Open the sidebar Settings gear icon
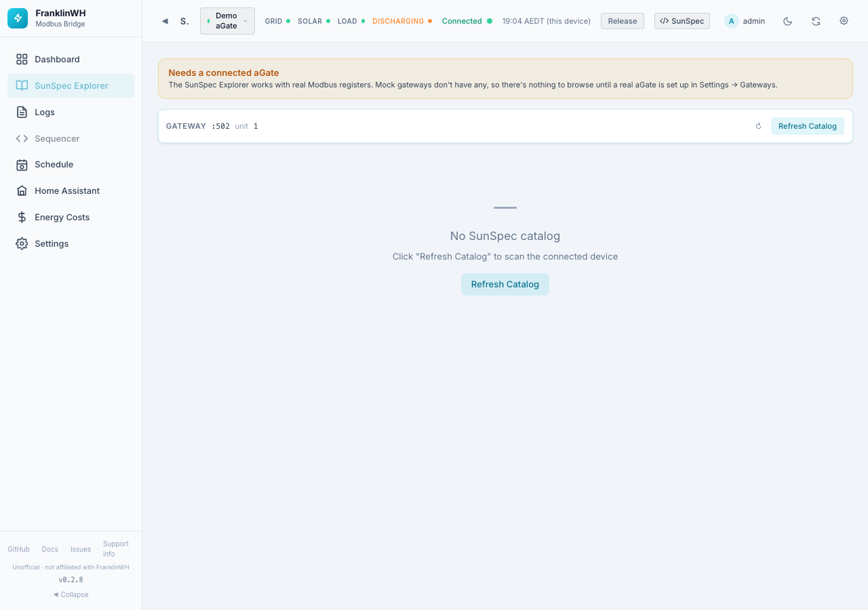The width and height of the screenshot is (868, 610). (22, 244)
